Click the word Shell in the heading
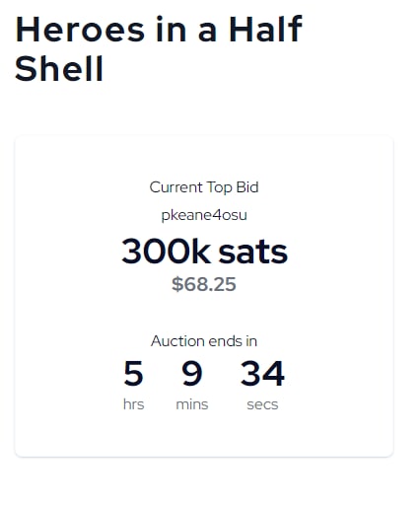Screen dimensions: 420x508 (59, 69)
